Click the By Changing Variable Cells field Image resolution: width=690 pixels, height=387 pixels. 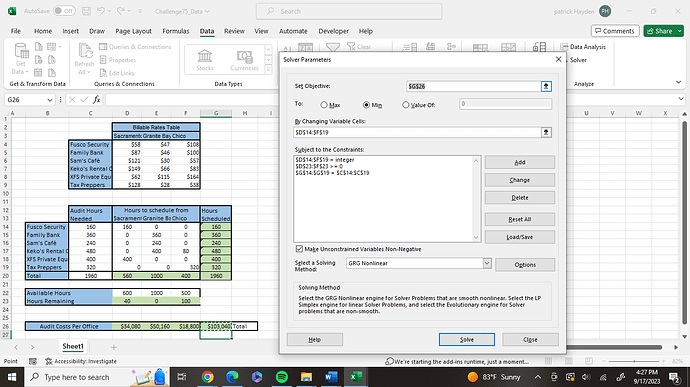coord(417,132)
